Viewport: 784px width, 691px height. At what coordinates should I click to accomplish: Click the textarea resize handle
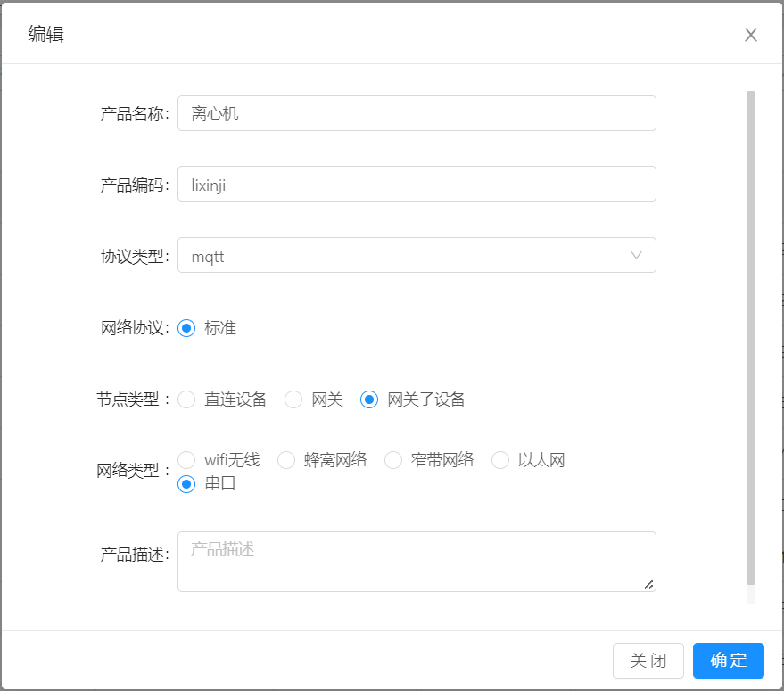pos(650,587)
